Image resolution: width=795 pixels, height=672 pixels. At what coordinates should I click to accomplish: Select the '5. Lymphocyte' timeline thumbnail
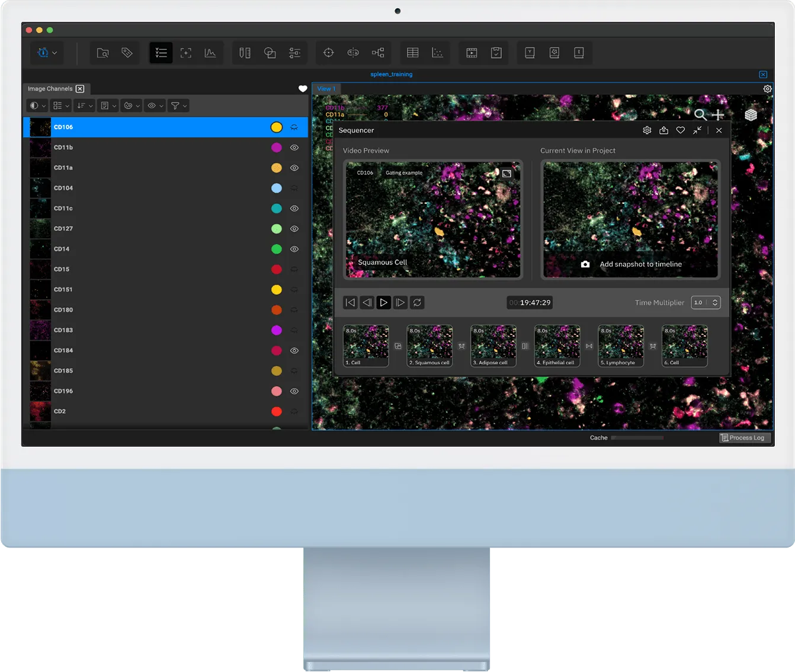(x=621, y=346)
